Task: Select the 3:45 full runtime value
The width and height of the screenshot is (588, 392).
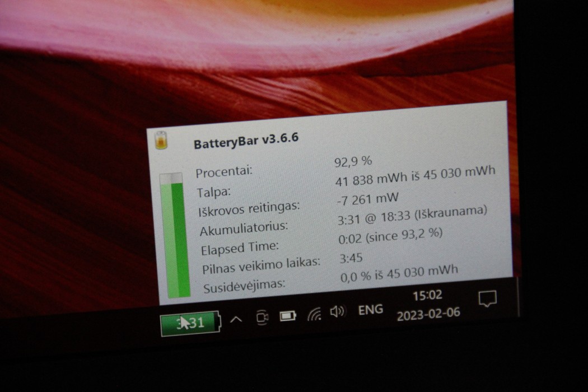Action: 351,258
